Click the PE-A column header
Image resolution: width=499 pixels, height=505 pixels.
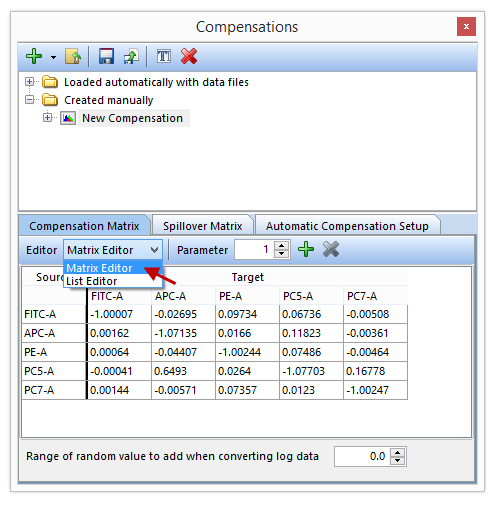point(247,296)
